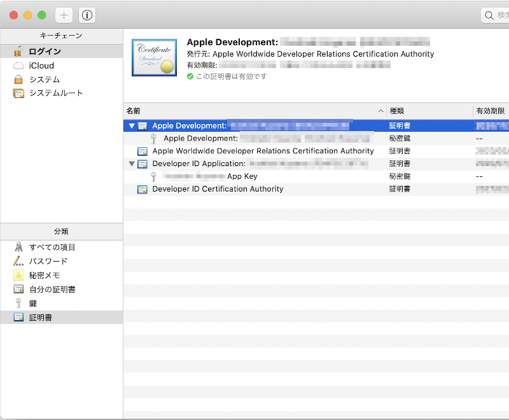Click the green valid-certificate checkmark icon

190,76
